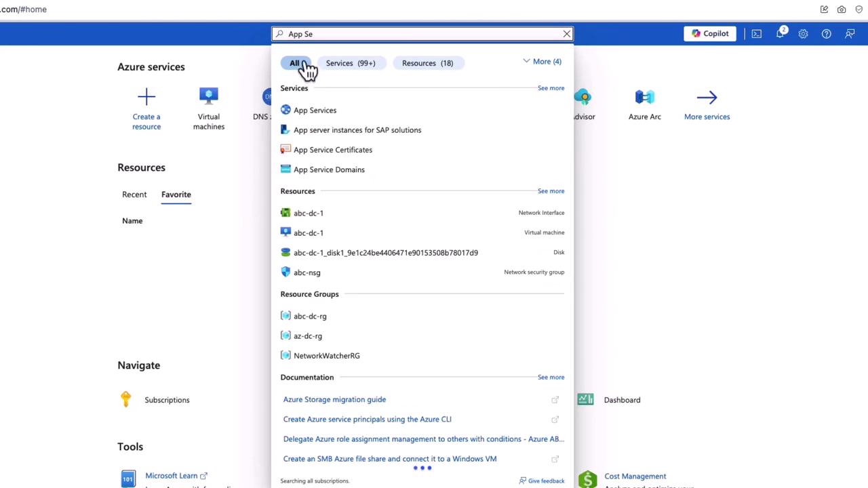
Task: Switch to the Recent resources tab
Action: pyautogui.click(x=134, y=195)
